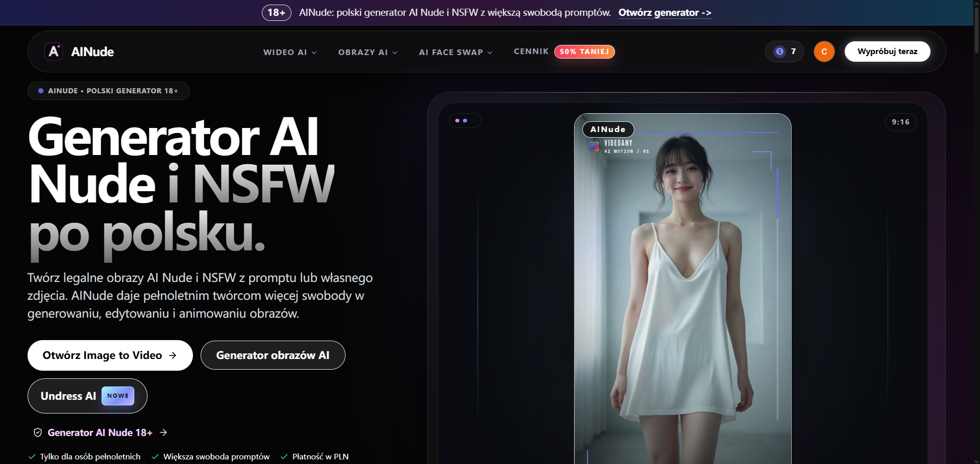Viewport: 980px width, 464px height.
Task: Click the AINude label on preview image
Action: [x=608, y=130]
